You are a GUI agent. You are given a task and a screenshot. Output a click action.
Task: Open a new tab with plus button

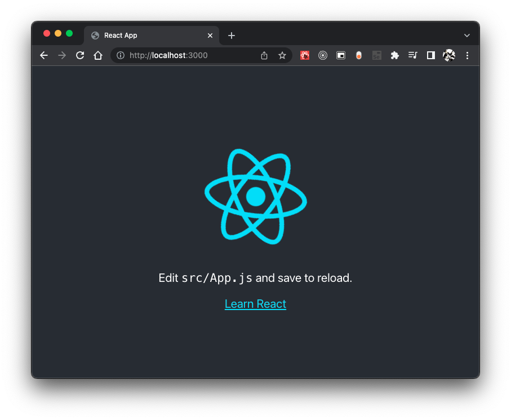click(x=232, y=36)
